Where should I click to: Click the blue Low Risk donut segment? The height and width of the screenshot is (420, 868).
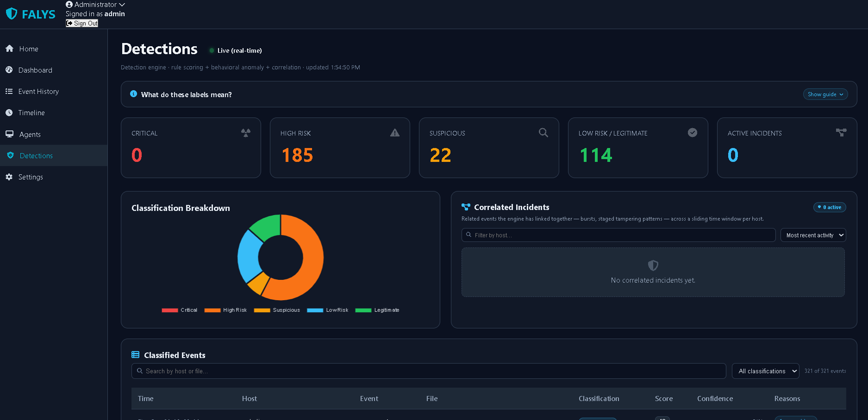249,257
